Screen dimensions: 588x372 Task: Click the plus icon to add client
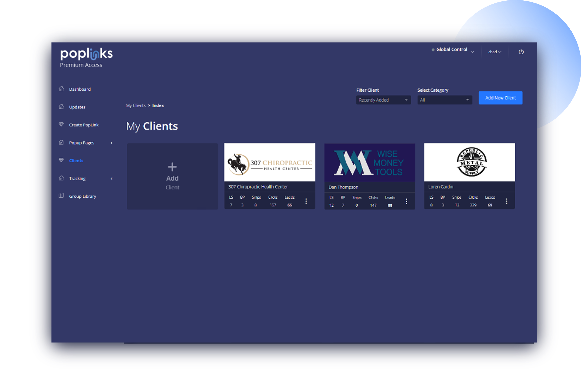pos(172,167)
